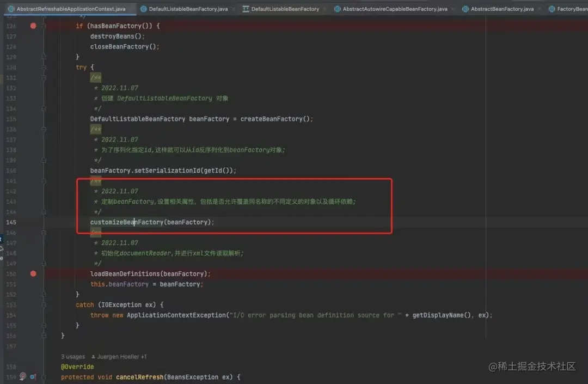Remove the breakpoint on line 126
The width and height of the screenshot is (588, 384).
click(x=33, y=26)
